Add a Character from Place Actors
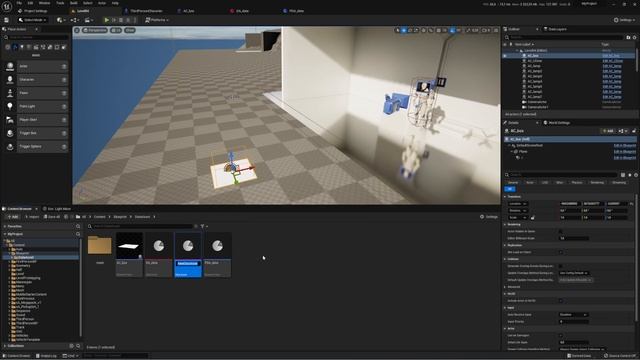 [36, 80]
